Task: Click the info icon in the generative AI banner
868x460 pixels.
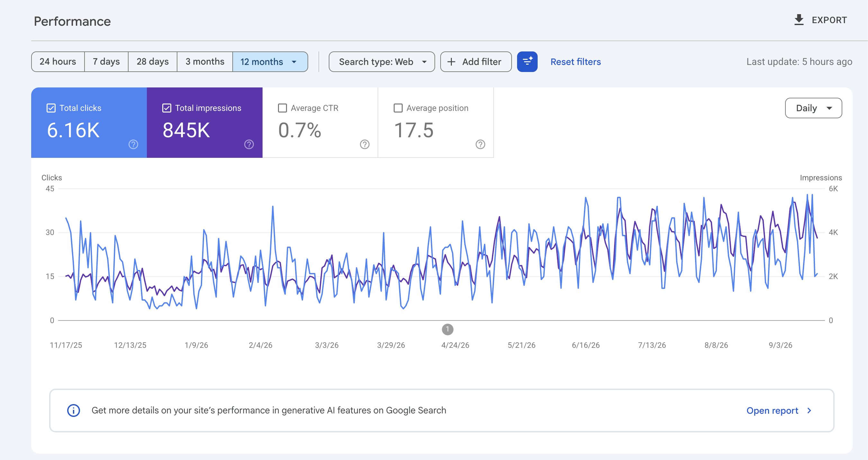Action: 74,410
